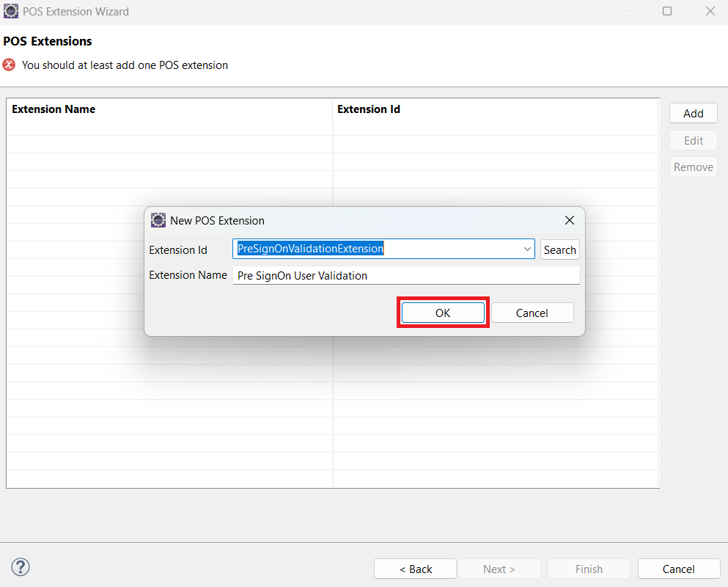Cancel the POS Extension Wizard
This screenshot has height=587, width=728.
pos(678,568)
